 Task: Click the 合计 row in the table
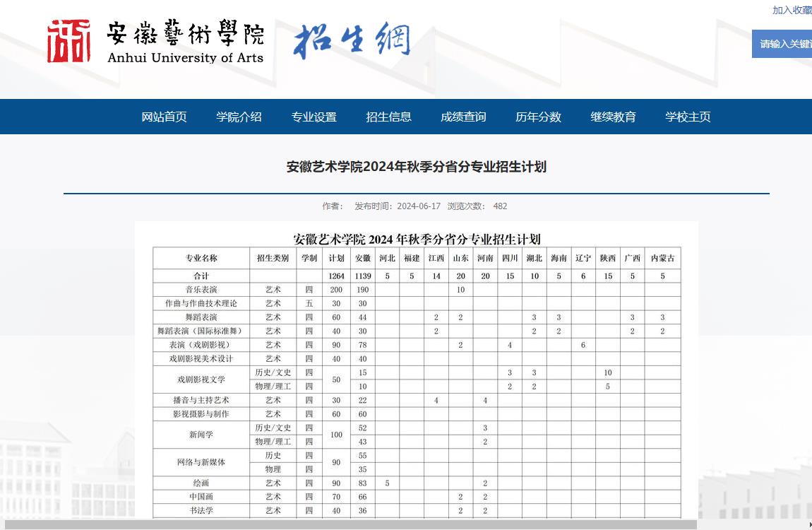click(203, 276)
